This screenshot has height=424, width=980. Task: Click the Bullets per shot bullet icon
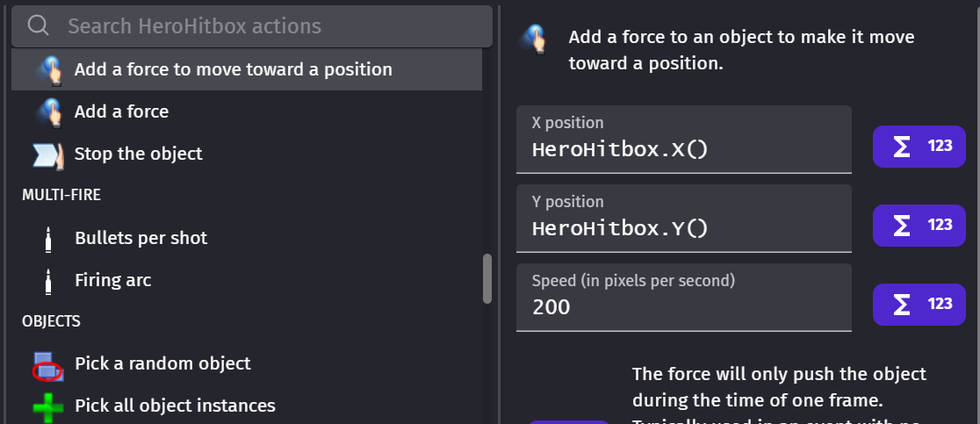pyautogui.click(x=49, y=238)
